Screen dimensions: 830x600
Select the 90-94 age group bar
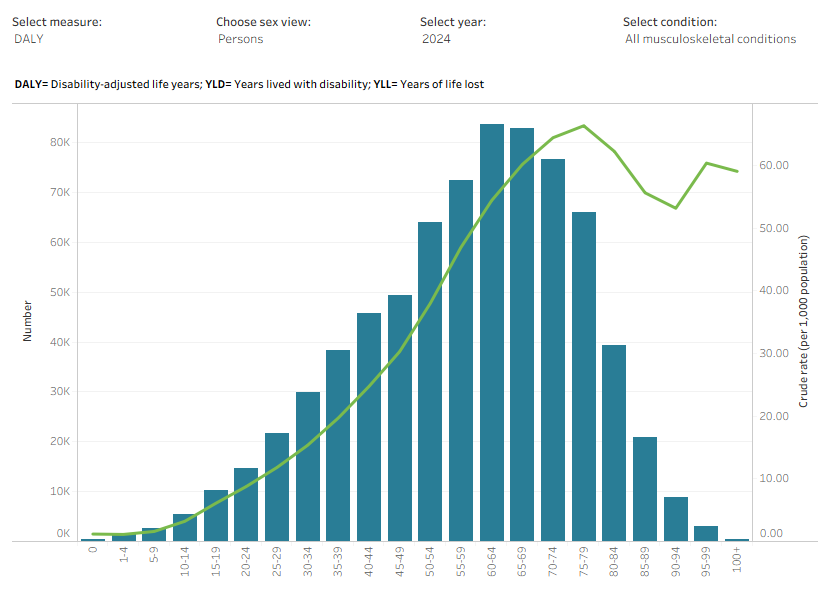coord(676,519)
